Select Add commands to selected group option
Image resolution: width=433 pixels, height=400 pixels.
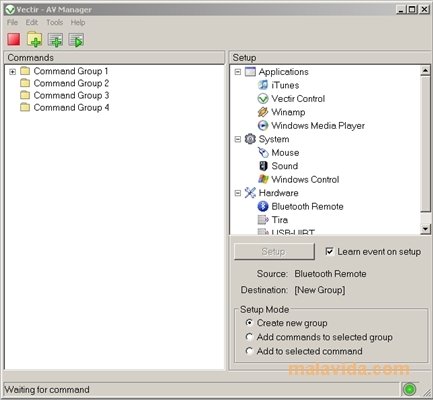click(249, 337)
